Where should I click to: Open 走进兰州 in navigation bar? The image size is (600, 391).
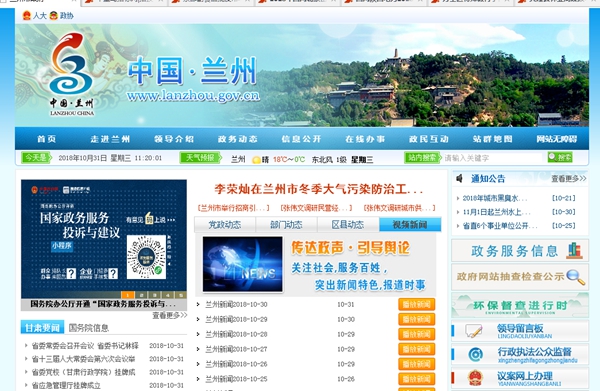click(x=110, y=139)
